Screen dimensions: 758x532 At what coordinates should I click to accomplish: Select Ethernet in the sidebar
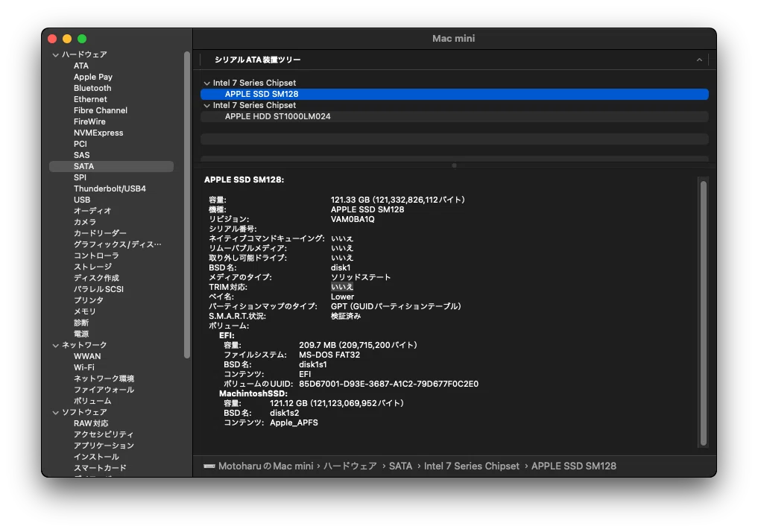[x=90, y=99]
